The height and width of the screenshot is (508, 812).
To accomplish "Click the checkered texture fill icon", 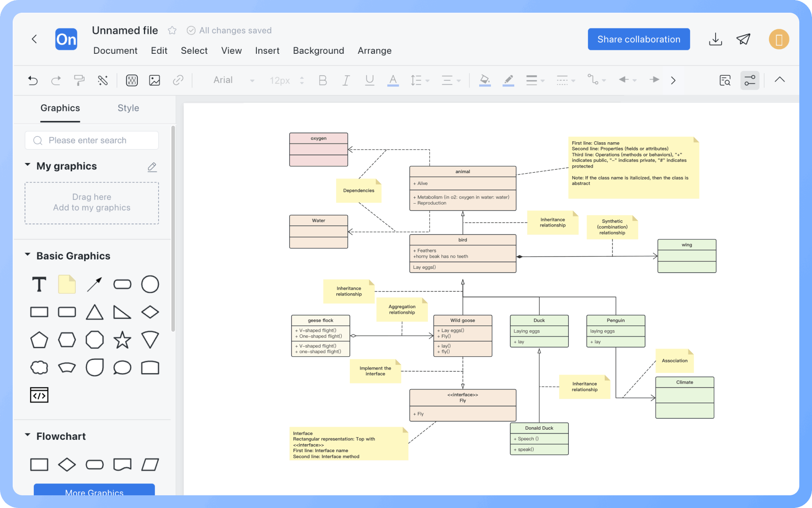I will click(x=132, y=80).
